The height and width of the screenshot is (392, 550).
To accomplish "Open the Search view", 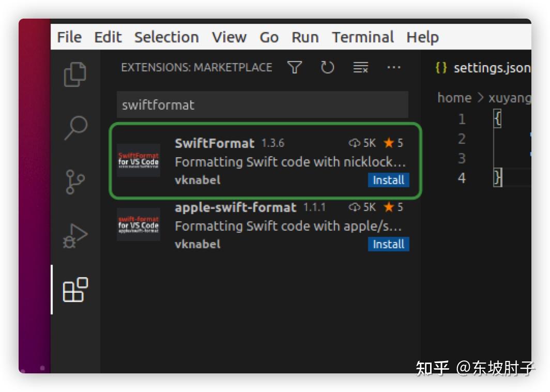I will (75, 127).
